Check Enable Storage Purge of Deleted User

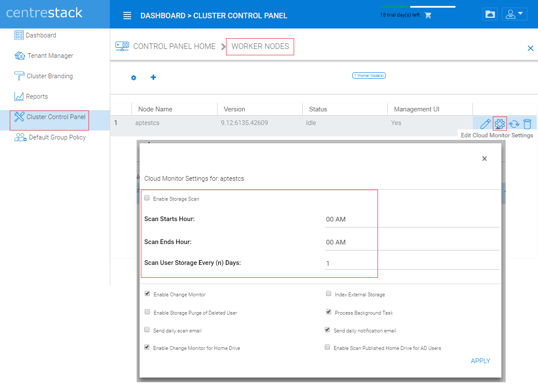tap(147, 312)
